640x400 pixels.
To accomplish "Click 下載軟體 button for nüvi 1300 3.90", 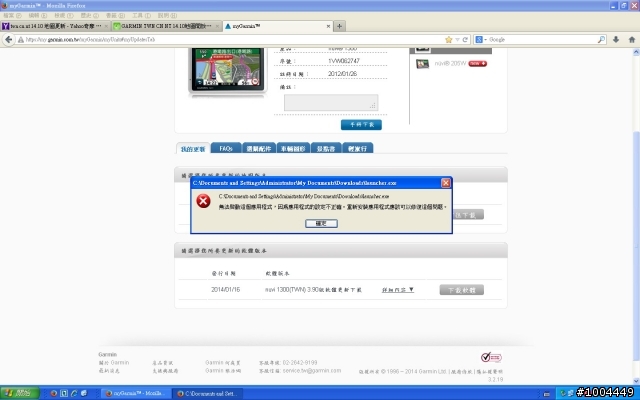I will [462, 290].
